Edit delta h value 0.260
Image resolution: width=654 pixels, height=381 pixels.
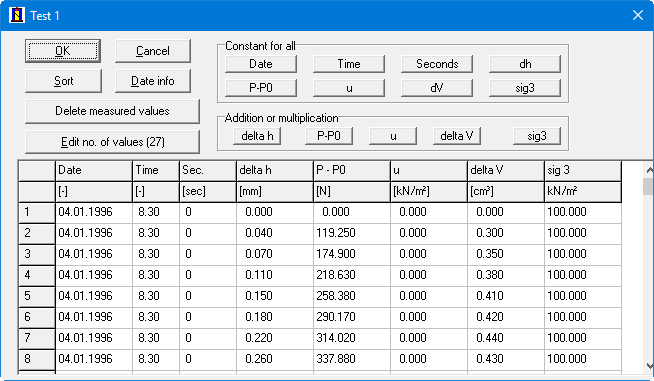[x=275, y=359]
